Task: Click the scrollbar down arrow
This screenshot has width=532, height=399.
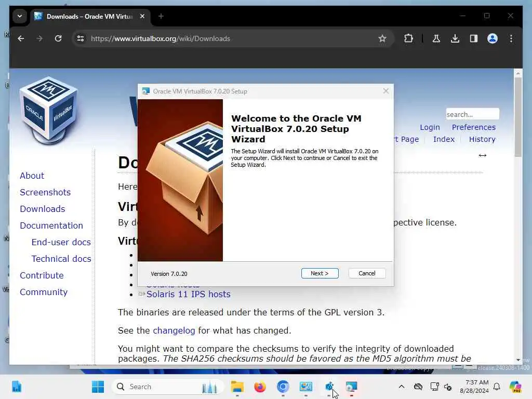Action: pos(518,360)
